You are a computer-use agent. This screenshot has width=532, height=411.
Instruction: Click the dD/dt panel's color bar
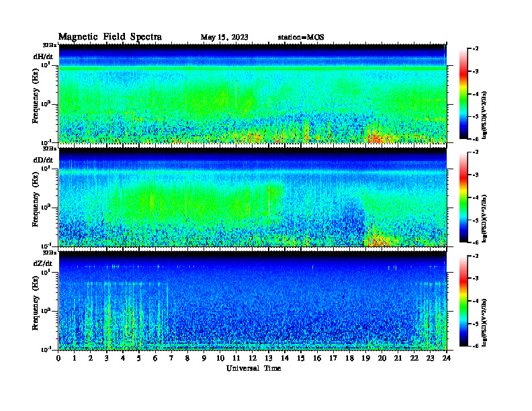463,197
